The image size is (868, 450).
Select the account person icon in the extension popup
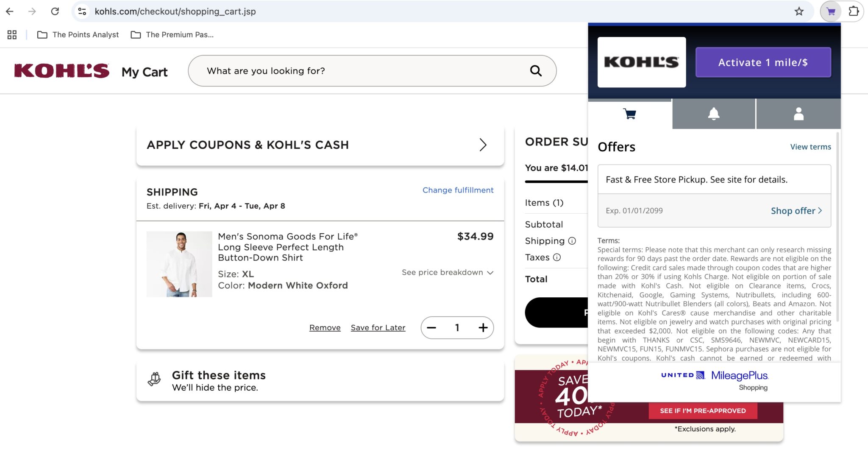tap(798, 113)
